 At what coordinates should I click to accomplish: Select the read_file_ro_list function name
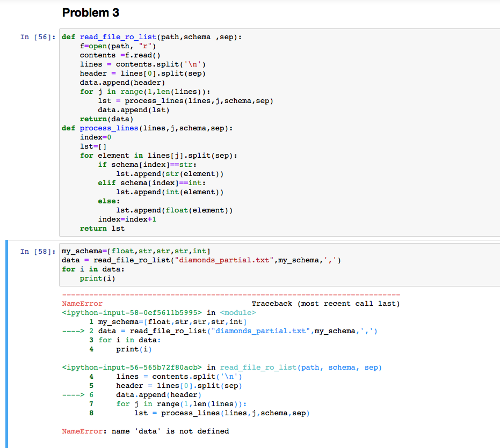pos(108,36)
